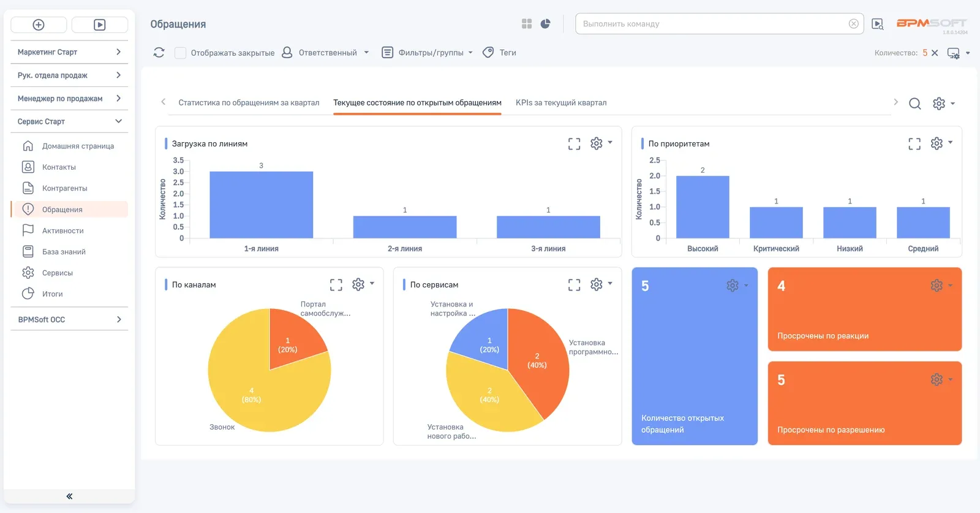Image resolution: width=980 pixels, height=513 pixels.
Task: Click the play process button in sidebar
Action: (99, 25)
